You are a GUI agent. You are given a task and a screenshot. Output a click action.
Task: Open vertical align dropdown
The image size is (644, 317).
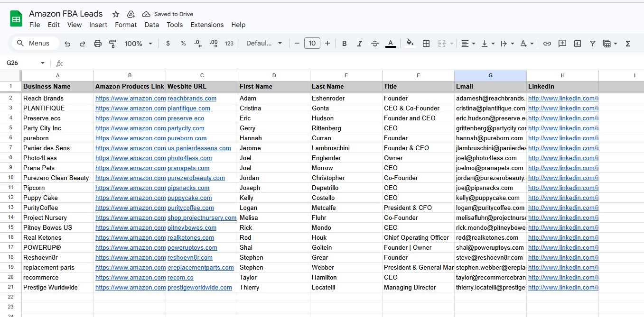(488, 44)
